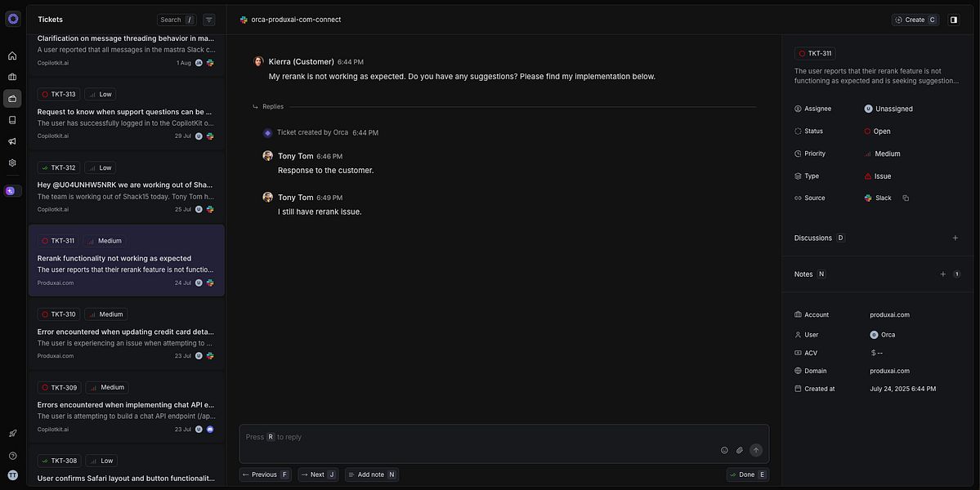Viewport: 980px width, 490px height.
Task: Open ticket filters beside the search box
Action: pos(208,19)
